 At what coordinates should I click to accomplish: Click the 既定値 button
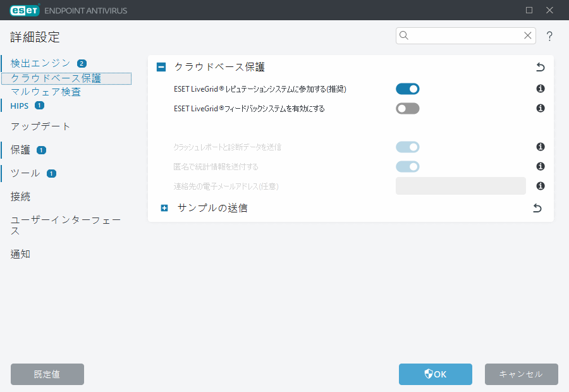47,374
